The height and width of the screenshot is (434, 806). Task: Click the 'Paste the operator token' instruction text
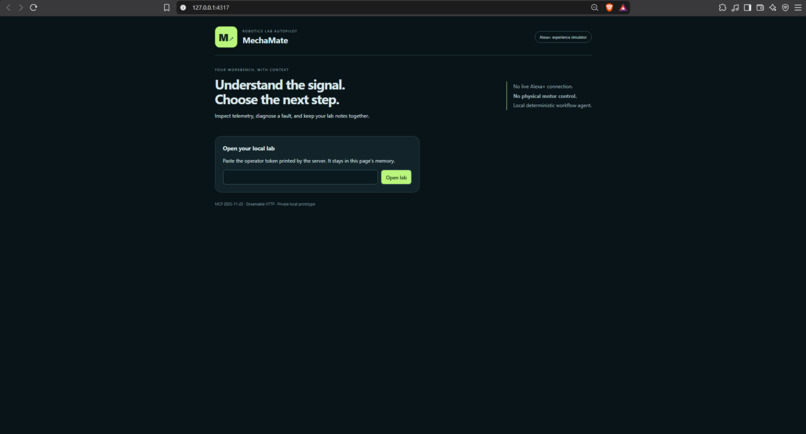(x=309, y=161)
